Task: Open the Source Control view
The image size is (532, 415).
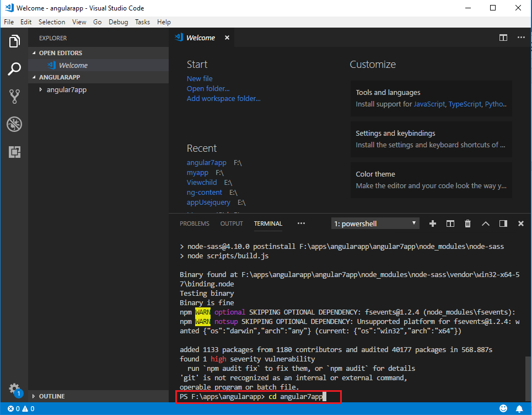Action: pos(14,97)
